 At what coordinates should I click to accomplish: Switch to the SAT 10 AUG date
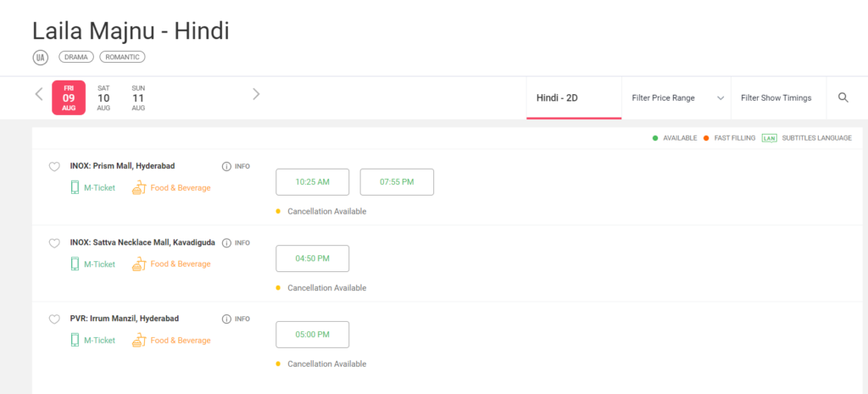pos(103,98)
